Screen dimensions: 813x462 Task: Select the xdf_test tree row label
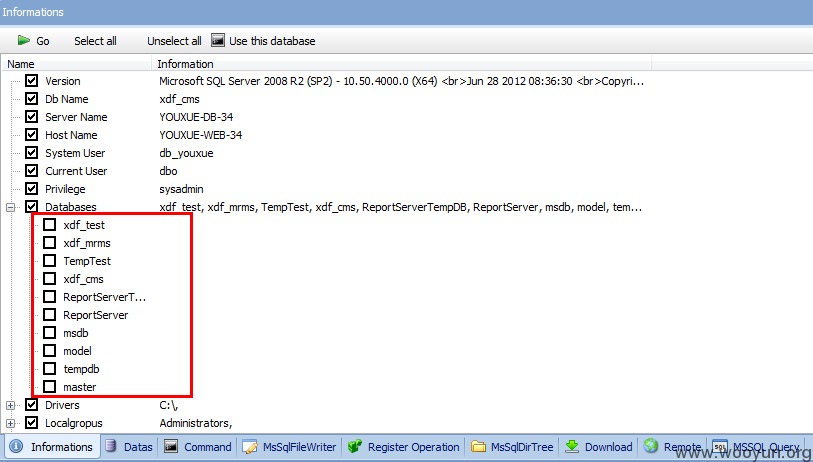(x=84, y=225)
